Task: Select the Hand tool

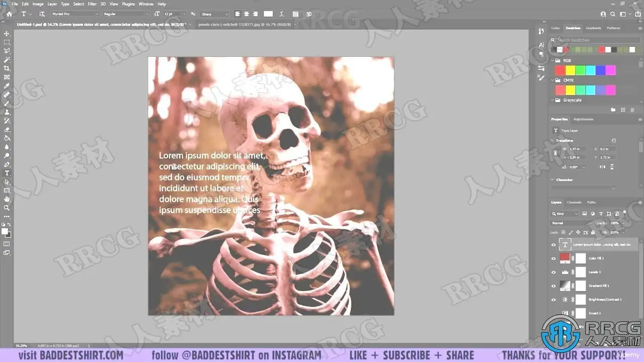Action: click(x=7, y=199)
